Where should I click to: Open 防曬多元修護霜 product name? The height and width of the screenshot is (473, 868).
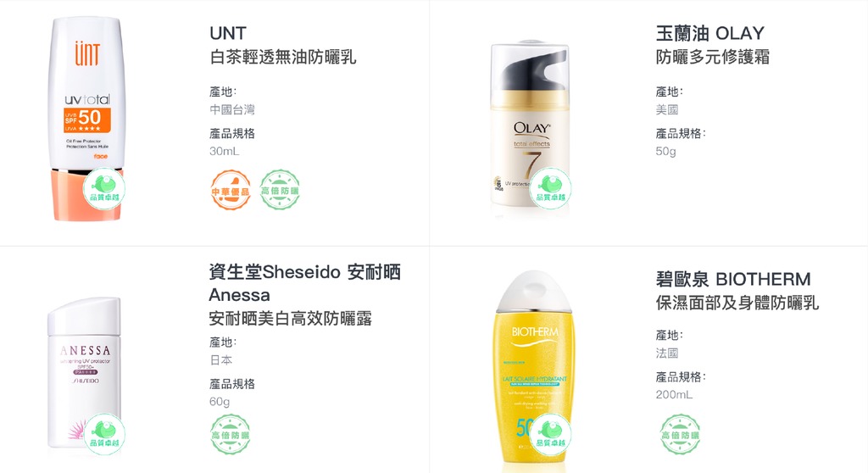tap(712, 57)
